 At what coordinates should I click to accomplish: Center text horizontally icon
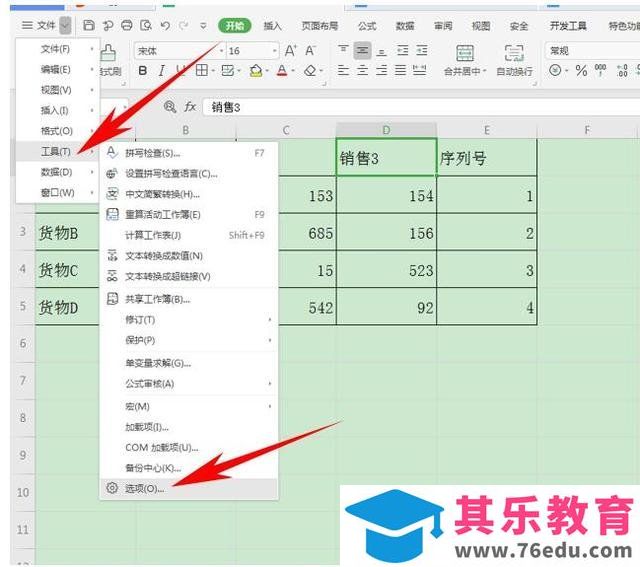(362, 70)
